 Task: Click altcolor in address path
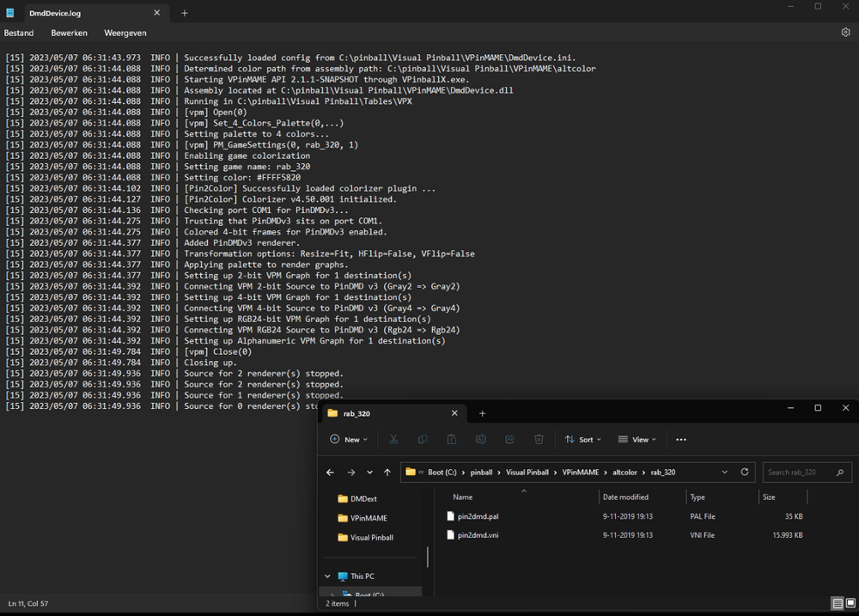pyautogui.click(x=624, y=473)
